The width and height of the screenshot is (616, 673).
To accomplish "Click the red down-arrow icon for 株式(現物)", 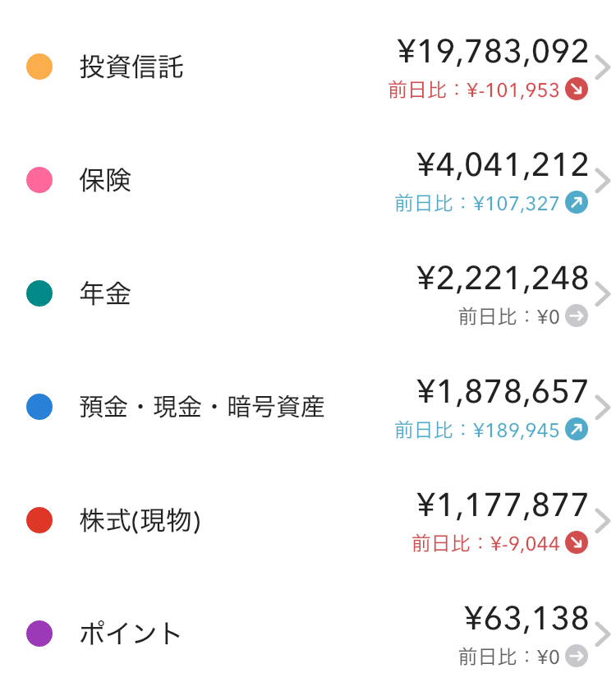I will tap(577, 543).
